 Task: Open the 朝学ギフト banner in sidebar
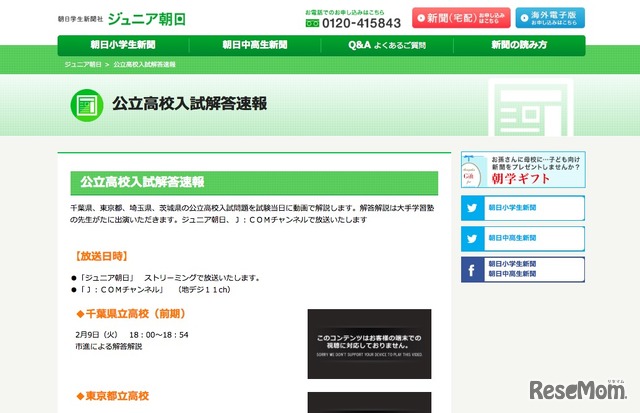pos(523,170)
